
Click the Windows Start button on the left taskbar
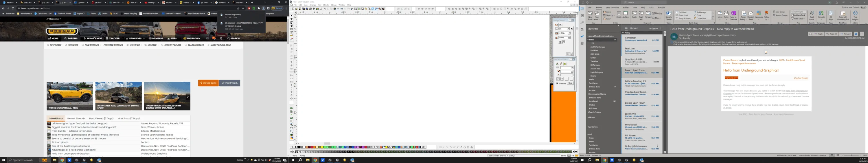[4, 160]
